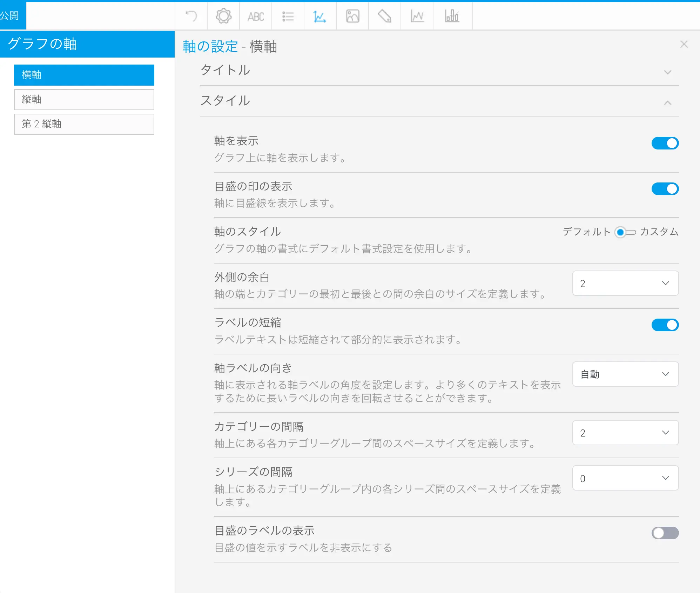
Task: Click the undo arrow icon in toolbar
Action: tap(191, 16)
